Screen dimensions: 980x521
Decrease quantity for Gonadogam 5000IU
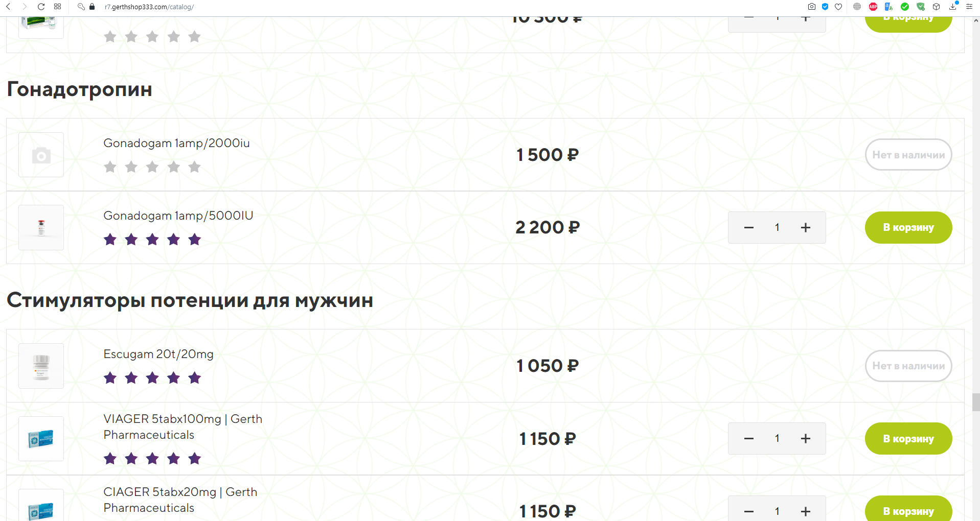748,227
